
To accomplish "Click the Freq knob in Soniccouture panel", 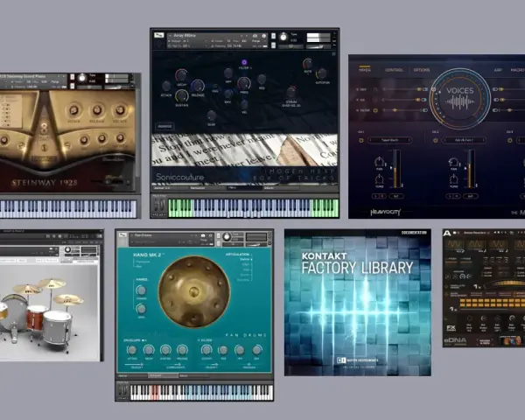I will (x=244, y=83).
